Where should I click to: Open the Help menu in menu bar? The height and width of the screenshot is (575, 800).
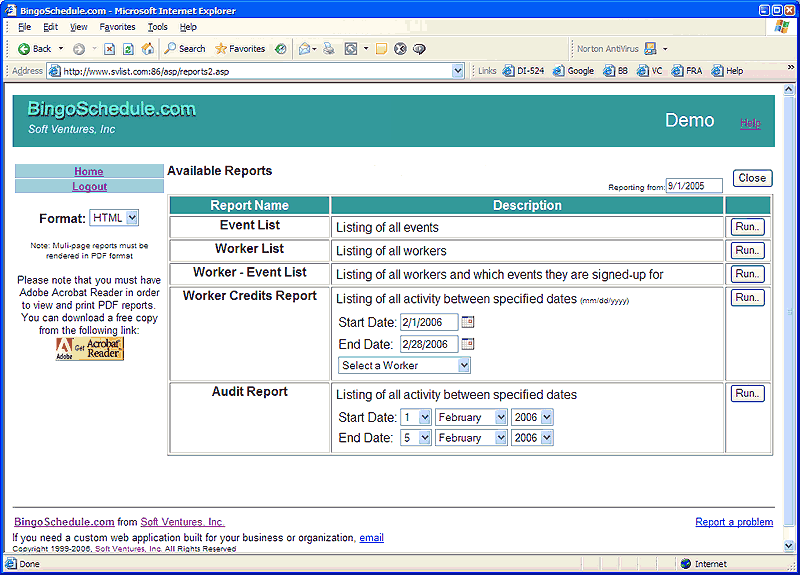(188, 27)
